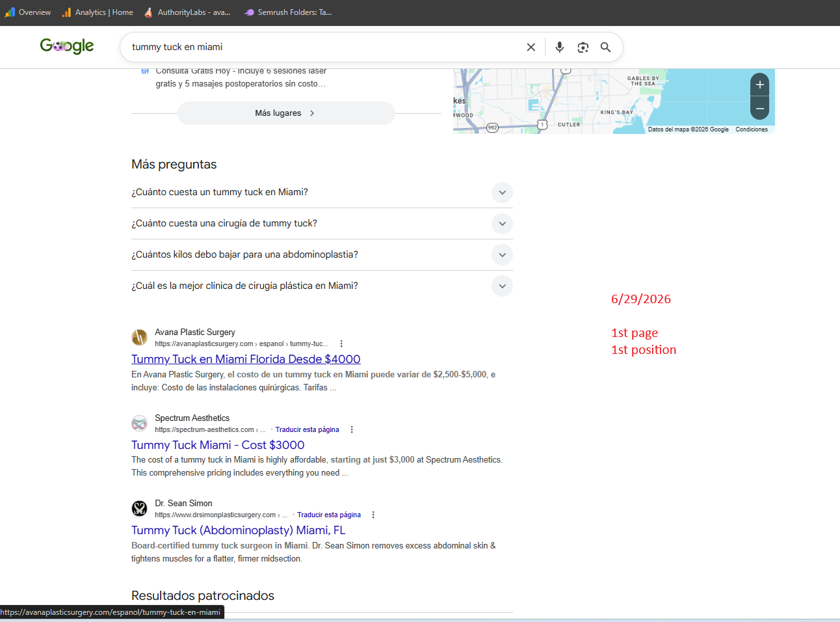Image resolution: width=840 pixels, height=622 pixels.
Task: Click the spectrum-aesthetics.com URL breadcrumb
Action: tap(210, 429)
